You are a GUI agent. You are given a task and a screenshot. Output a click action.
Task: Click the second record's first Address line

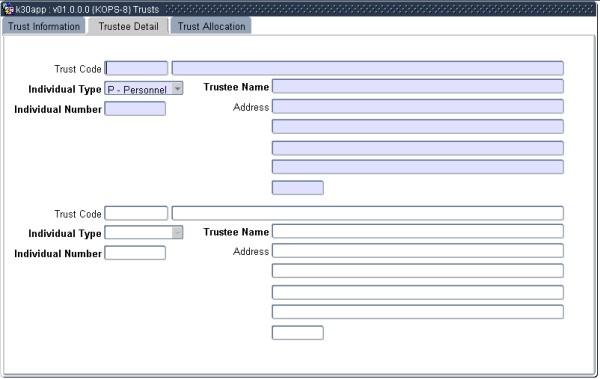point(418,251)
